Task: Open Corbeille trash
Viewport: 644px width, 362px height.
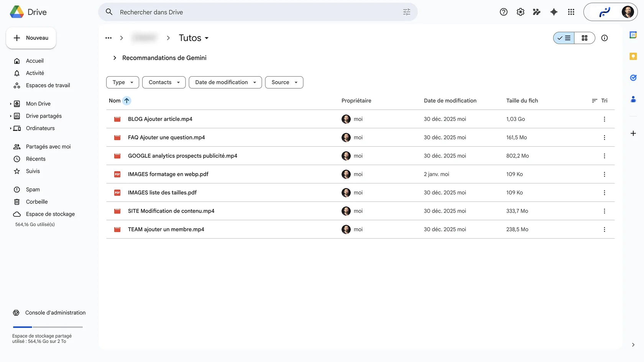Action: click(37, 202)
